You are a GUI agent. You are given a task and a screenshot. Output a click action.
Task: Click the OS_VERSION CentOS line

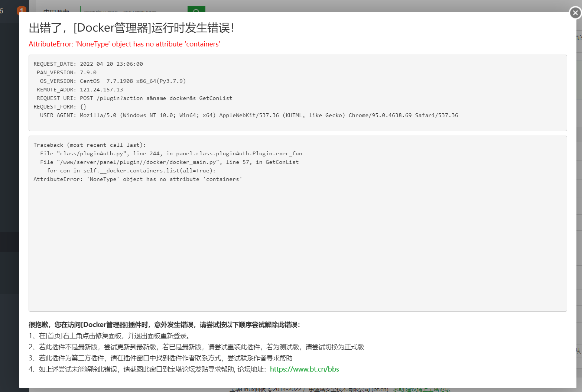113,81
